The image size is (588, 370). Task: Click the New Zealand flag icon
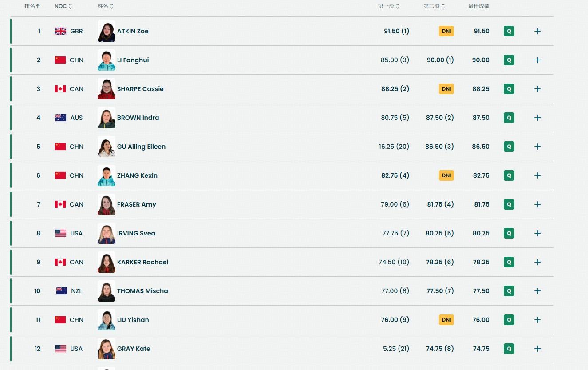click(x=62, y=291)
